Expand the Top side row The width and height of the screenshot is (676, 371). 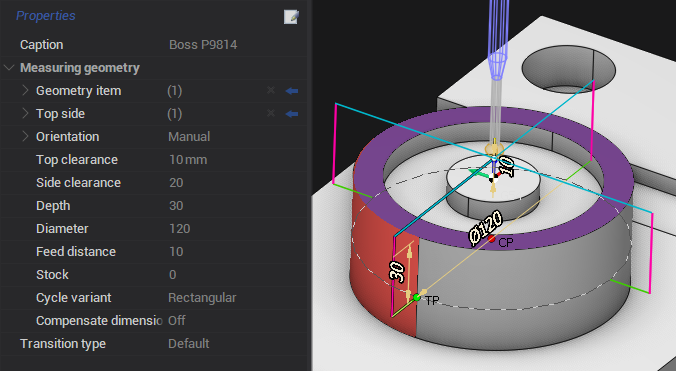pyautogui.click(x=25, y=113)
